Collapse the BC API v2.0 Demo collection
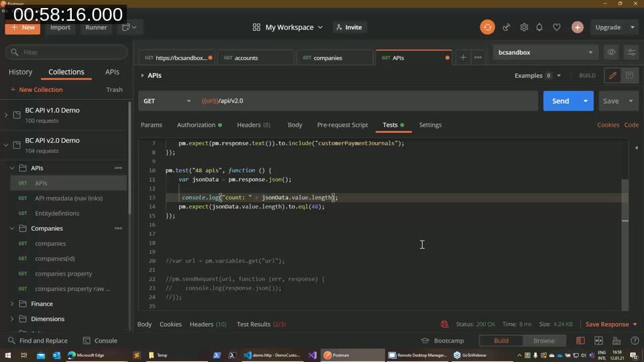 (6, 145)
